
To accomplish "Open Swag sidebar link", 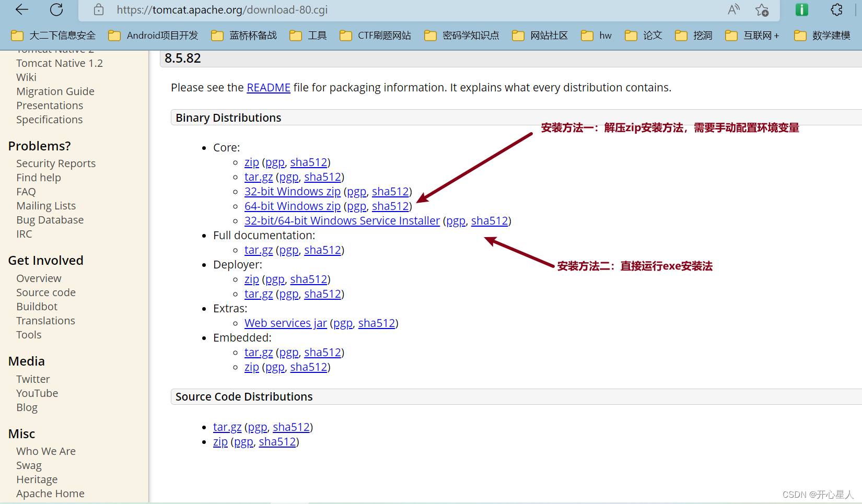I will (29, 465).
